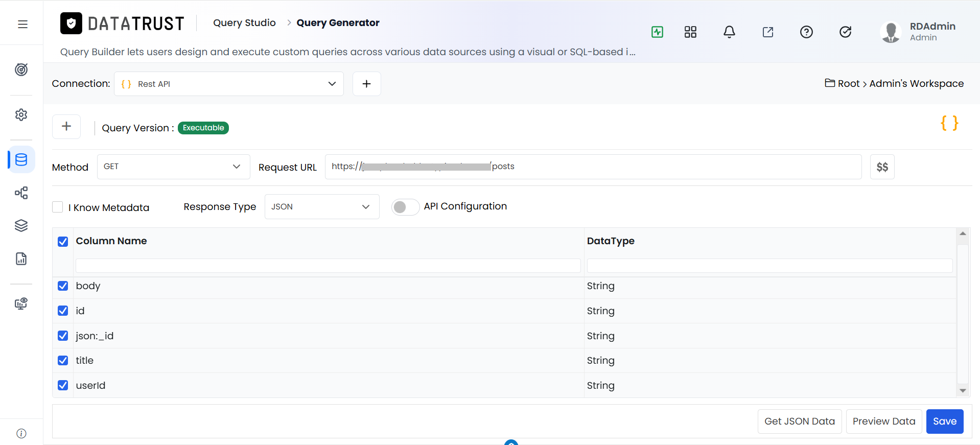Click the blue handle at bottom edge
The height and width of the screenshot is (445, 980).
pos(511,442)
